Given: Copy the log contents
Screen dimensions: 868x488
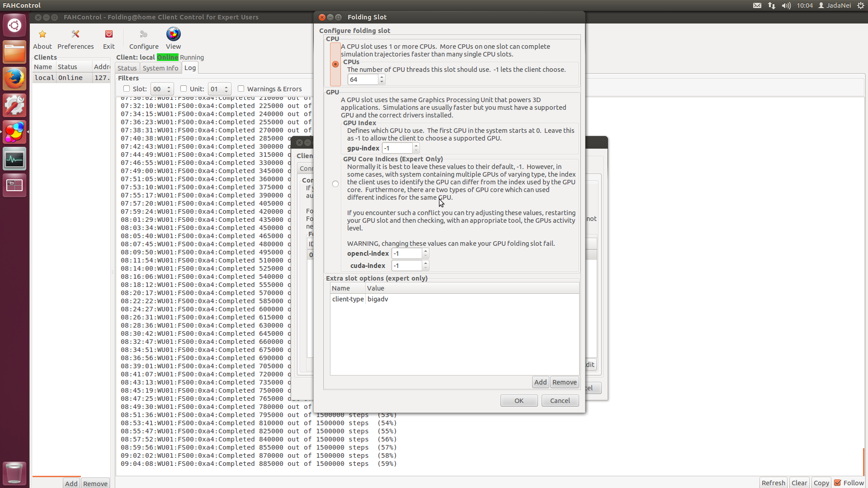Looking at the screenshot, I should coord(821,483).
